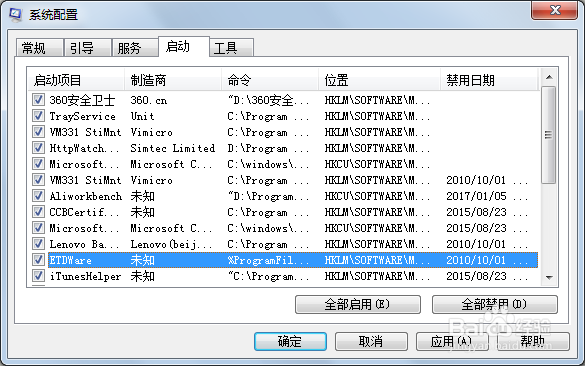Viewport: 585px width, 366px height.
Task: Click the 全部启用 button
Action: pos(357,304)
